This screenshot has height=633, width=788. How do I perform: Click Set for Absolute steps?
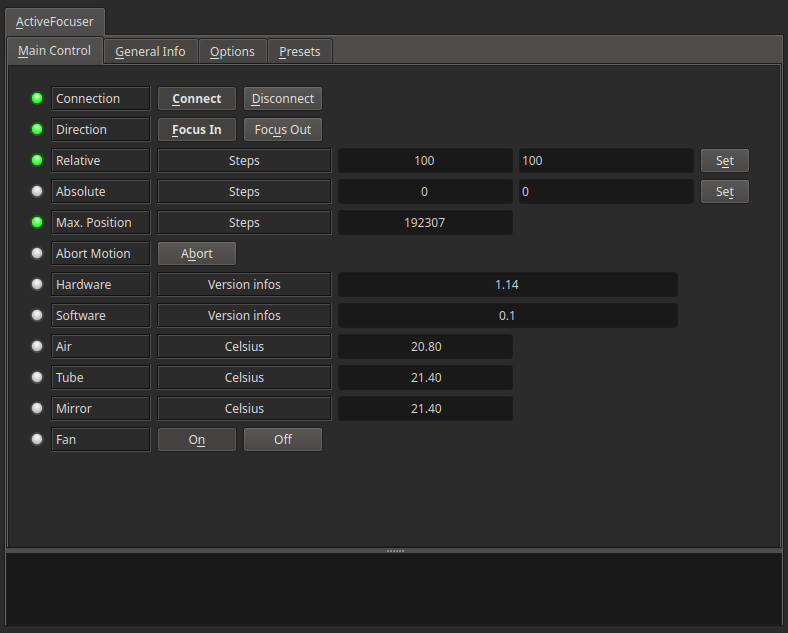725,191
